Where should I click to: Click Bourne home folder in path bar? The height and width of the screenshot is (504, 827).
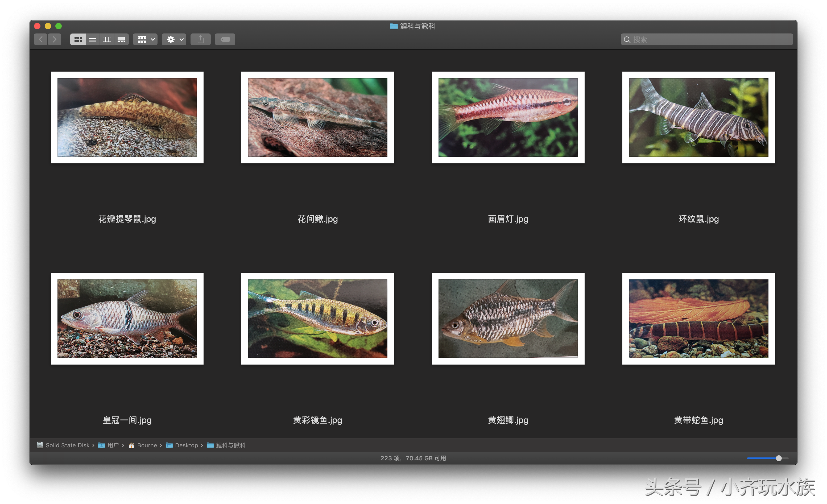click(143, 445)
